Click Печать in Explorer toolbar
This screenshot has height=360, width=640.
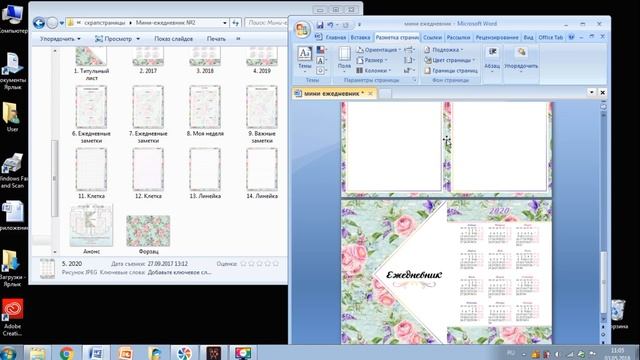(x=216, y=39)
